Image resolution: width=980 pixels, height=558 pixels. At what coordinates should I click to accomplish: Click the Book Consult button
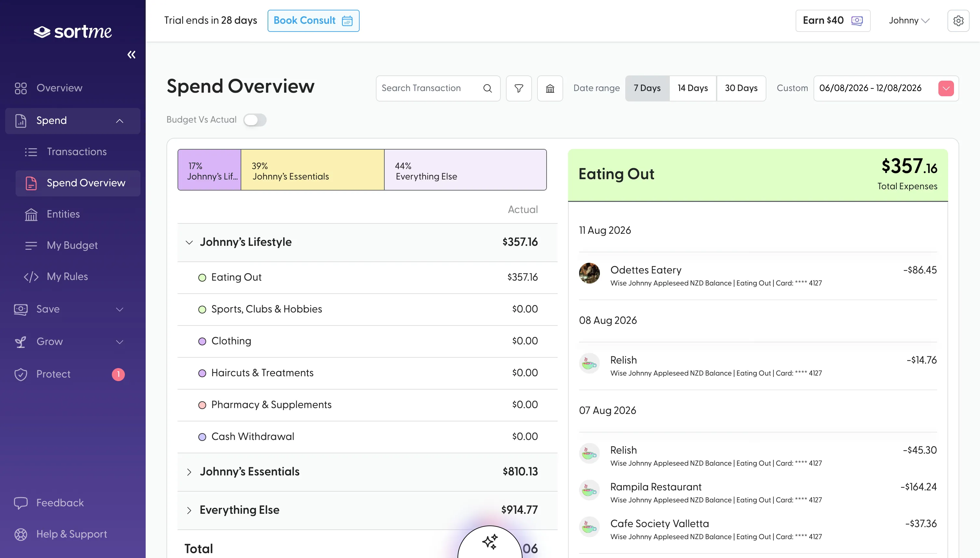point(313,21)
